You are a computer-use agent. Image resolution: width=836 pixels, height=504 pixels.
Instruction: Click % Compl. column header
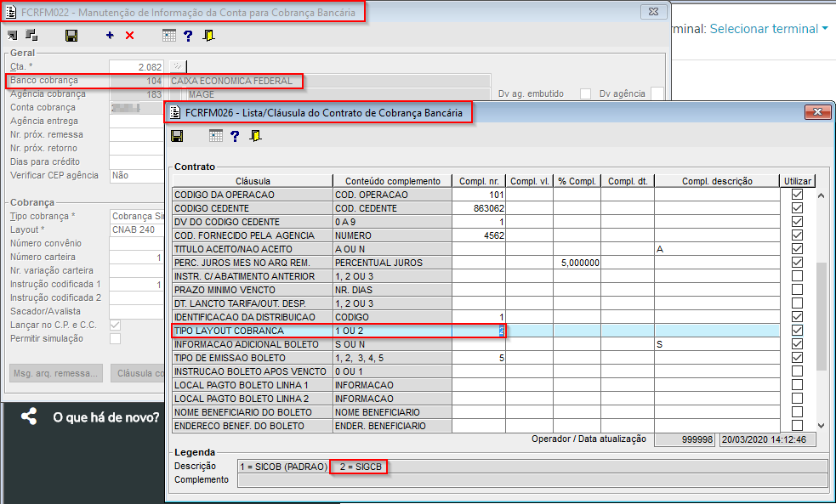coord(577,181)
